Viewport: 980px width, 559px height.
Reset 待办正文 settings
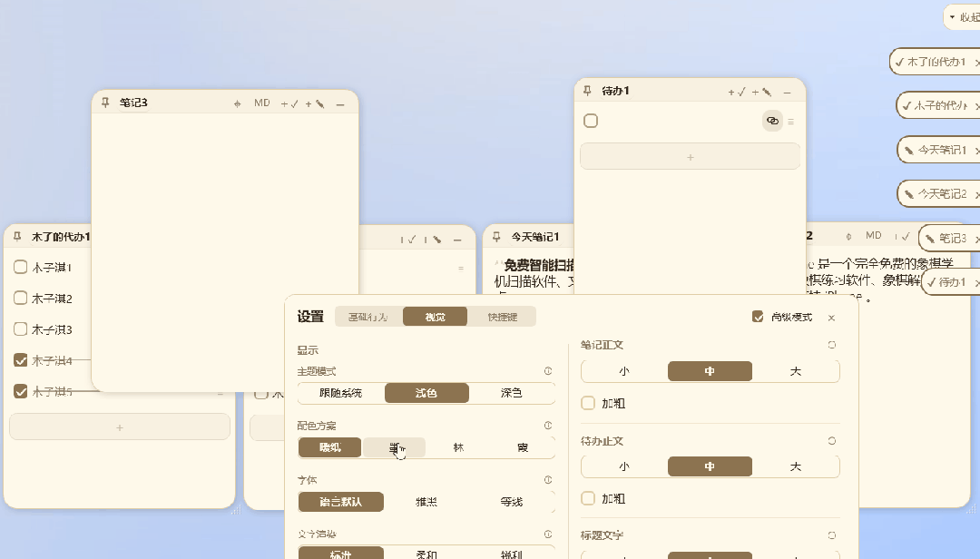tap(832, 441)
